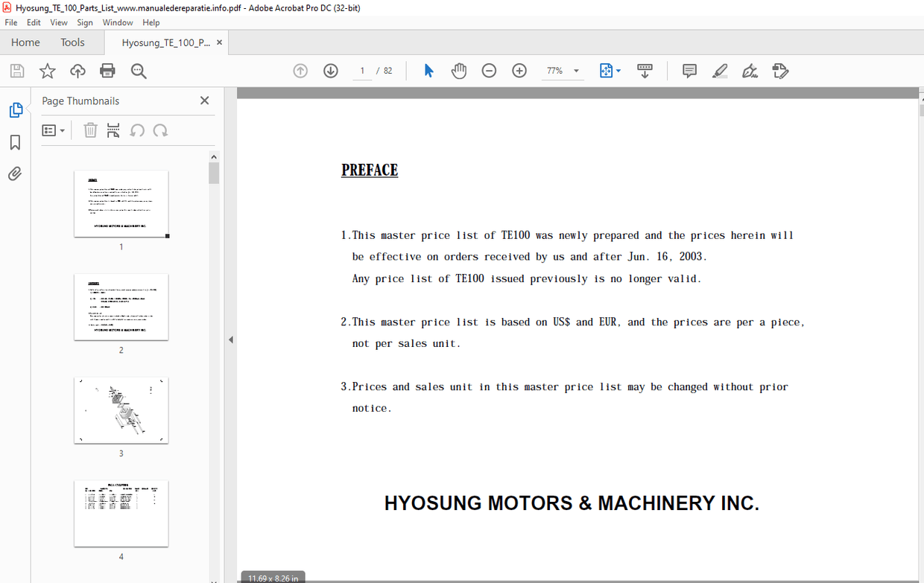Open the Find search tool
The image size is (924, 583).
(x=138, y=70)
